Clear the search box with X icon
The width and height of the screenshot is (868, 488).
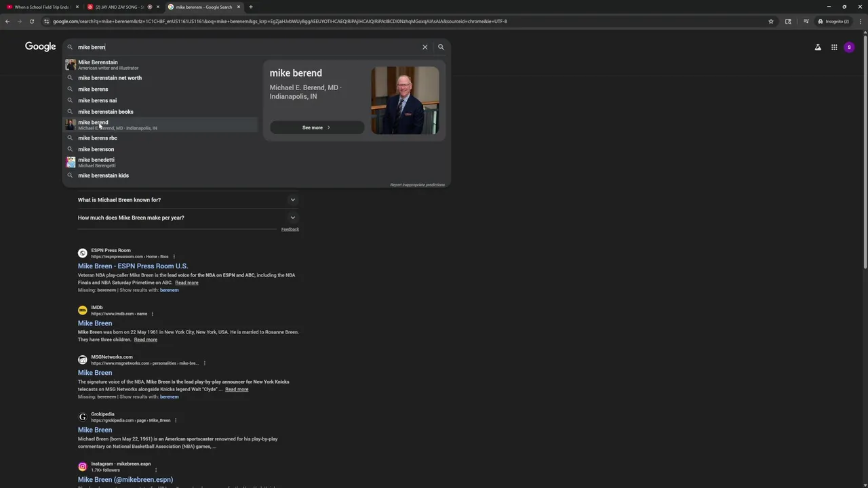(425, 47)
